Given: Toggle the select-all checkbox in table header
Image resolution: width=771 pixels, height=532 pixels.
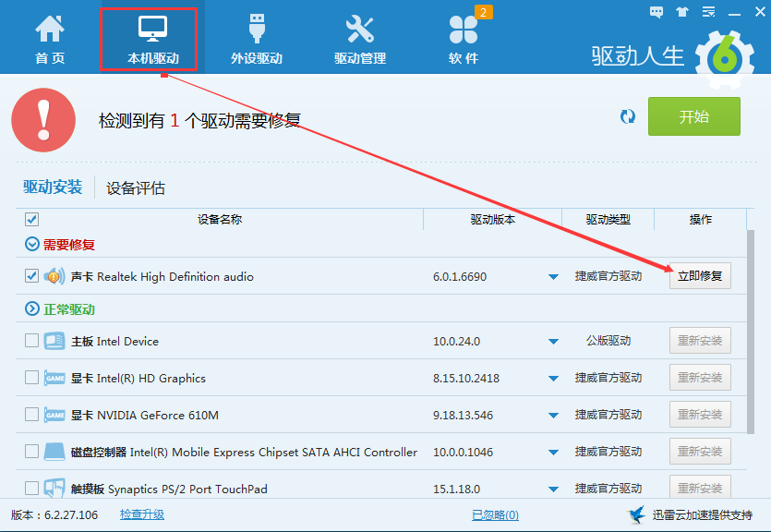Looking at the screenshot, I should 32,219.
